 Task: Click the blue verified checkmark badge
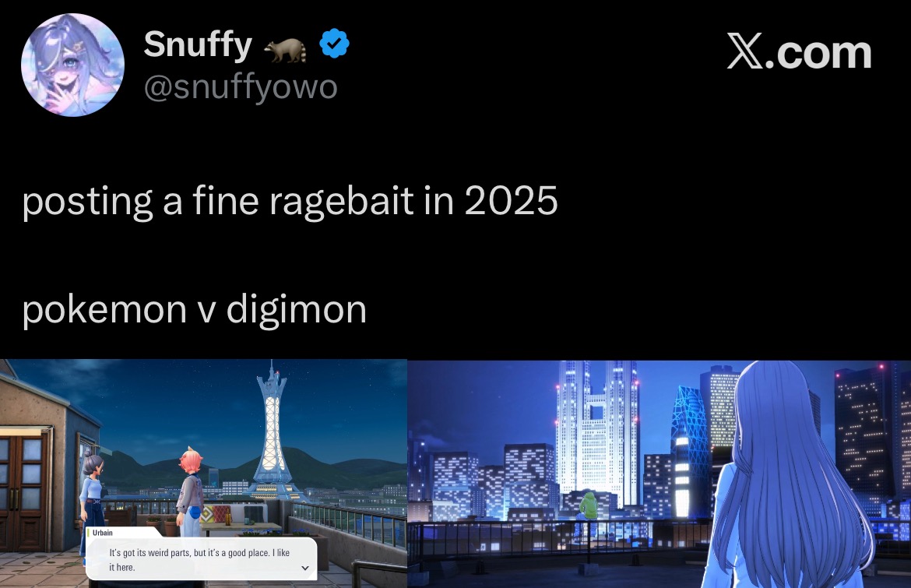[x=334, y=44]
